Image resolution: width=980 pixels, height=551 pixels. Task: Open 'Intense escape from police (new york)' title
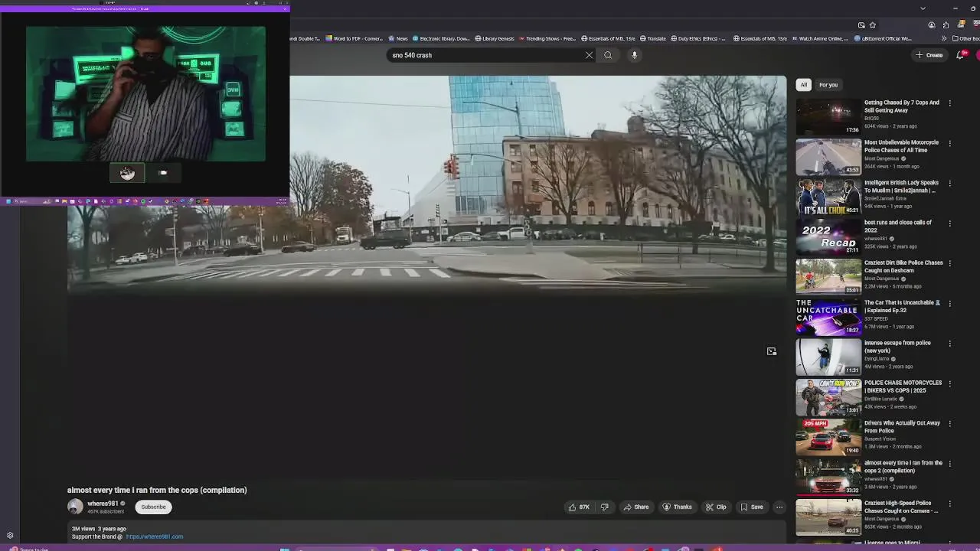[x=897, y=347]
